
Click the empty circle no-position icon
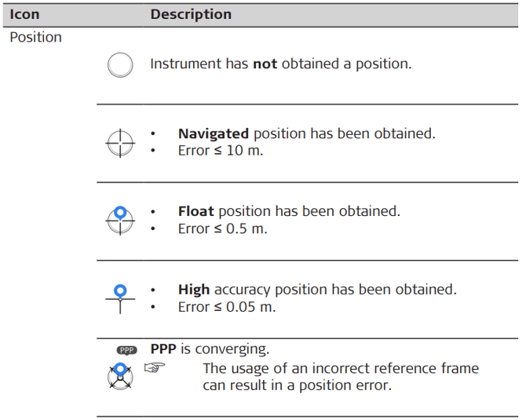[x=120, y=64]
